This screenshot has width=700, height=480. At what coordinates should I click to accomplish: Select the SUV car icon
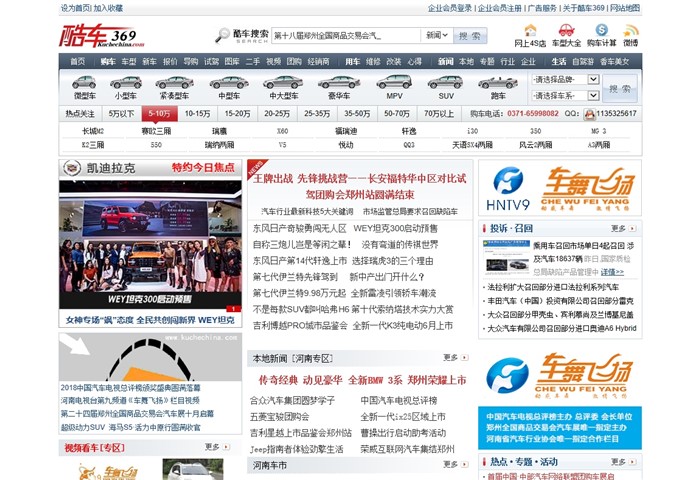(x=446, y=82)
